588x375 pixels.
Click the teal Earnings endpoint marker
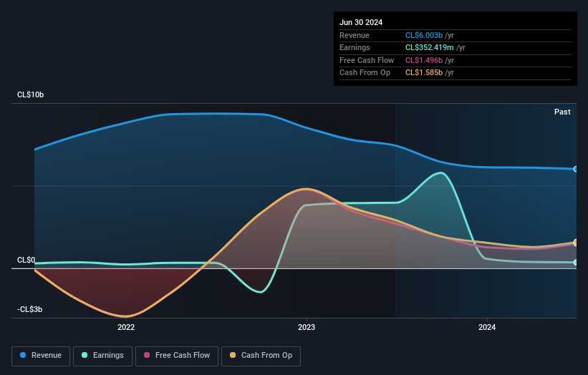[576, 263]
